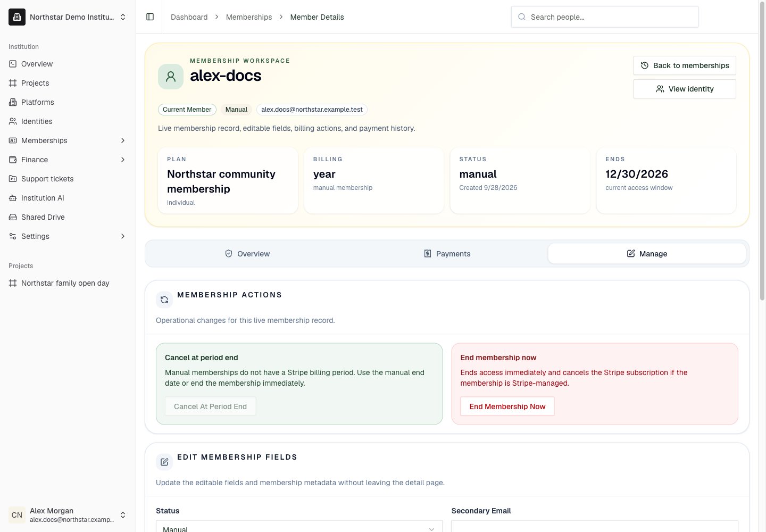The image size is (766, 532).
Task: Go to Dashboard in the breadcrumb
Action: click(189, 17)
